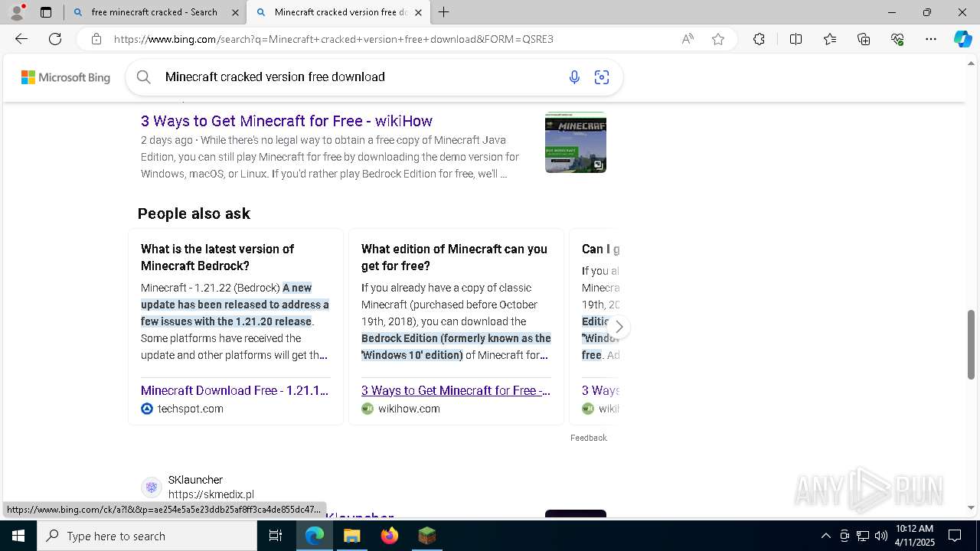Image resolution: width=980 pixels, height=551 pixels.
Task: Open visual search camera icon
Action: (602, 77)
